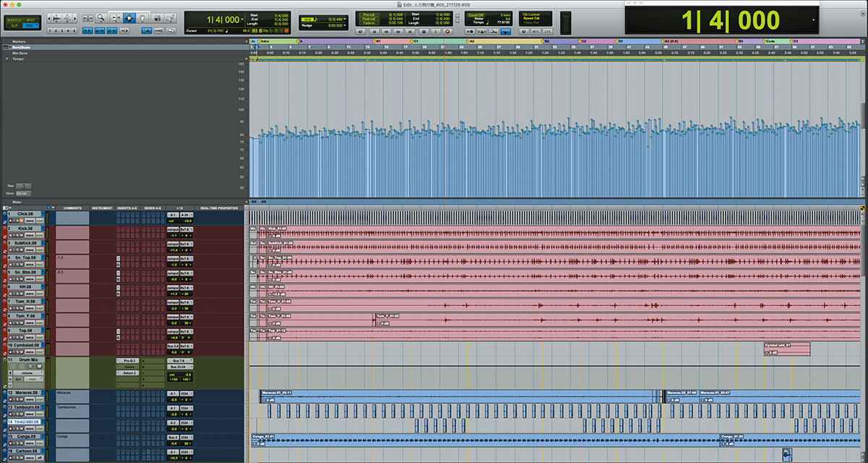868x463 pixels.
Task: Enable Slip edit mode
Action: [x=14, y=25]
